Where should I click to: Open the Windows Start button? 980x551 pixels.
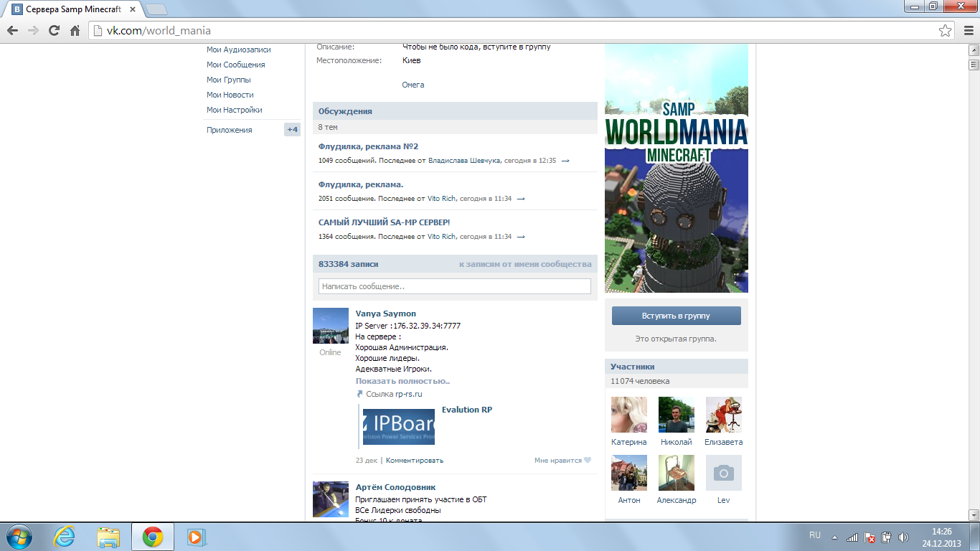(x=19, y=537)
